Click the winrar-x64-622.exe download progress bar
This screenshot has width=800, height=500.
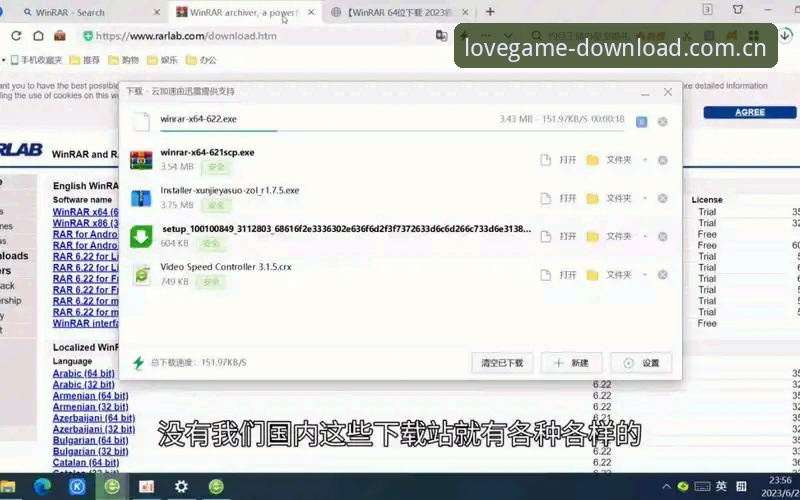tap(392, 131)
